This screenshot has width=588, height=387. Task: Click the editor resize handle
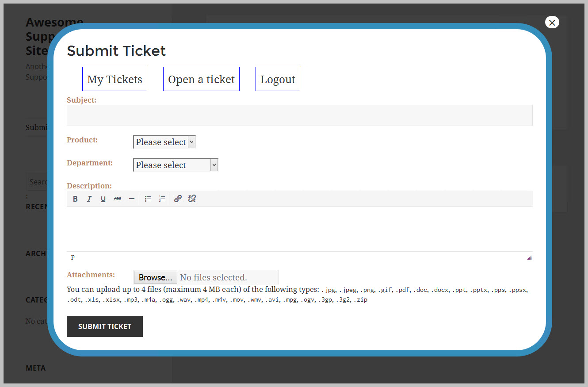coord(529,257)
